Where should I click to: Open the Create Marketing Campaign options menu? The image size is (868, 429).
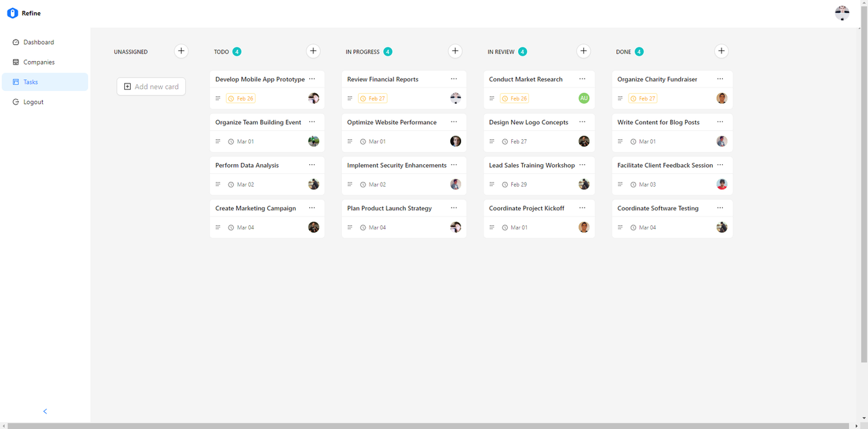pos(312,208)
